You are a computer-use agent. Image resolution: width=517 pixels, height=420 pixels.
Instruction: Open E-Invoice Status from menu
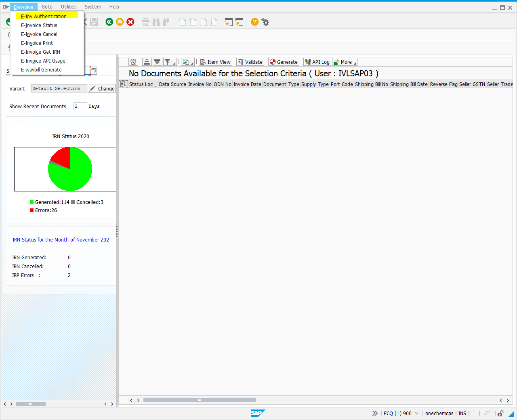pyautogui.click(x=39, y=25)
